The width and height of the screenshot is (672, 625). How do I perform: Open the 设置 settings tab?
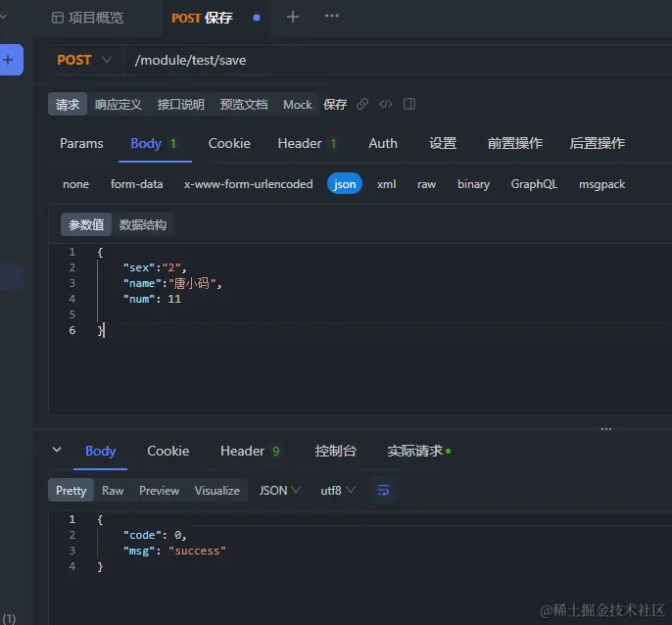tap(443, 143)
